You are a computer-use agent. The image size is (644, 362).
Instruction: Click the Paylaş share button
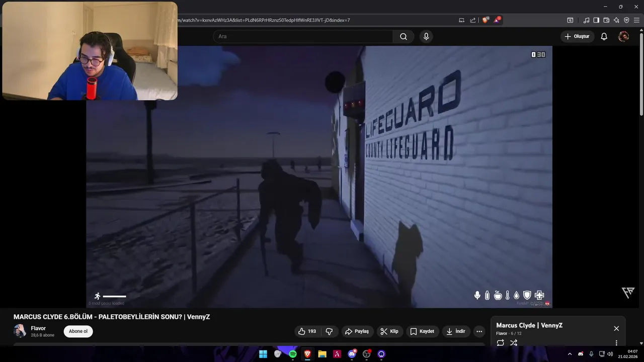point(357,331)
